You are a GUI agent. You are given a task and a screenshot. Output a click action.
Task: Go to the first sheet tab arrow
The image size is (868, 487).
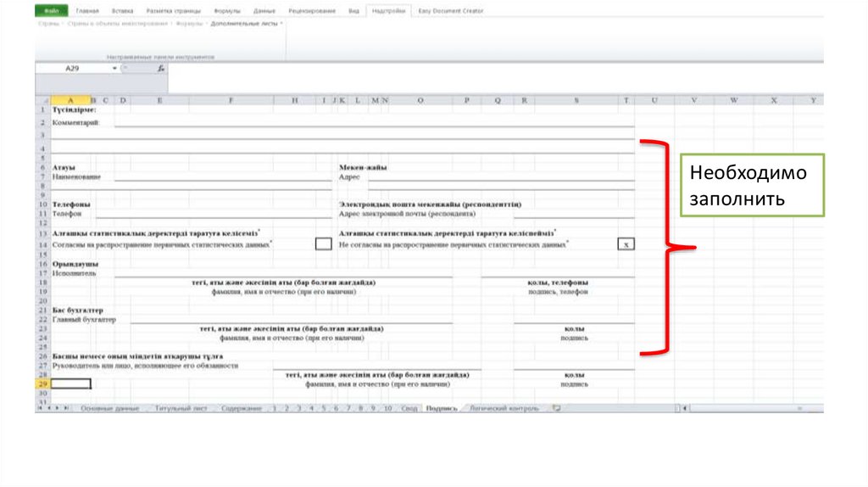39,408
